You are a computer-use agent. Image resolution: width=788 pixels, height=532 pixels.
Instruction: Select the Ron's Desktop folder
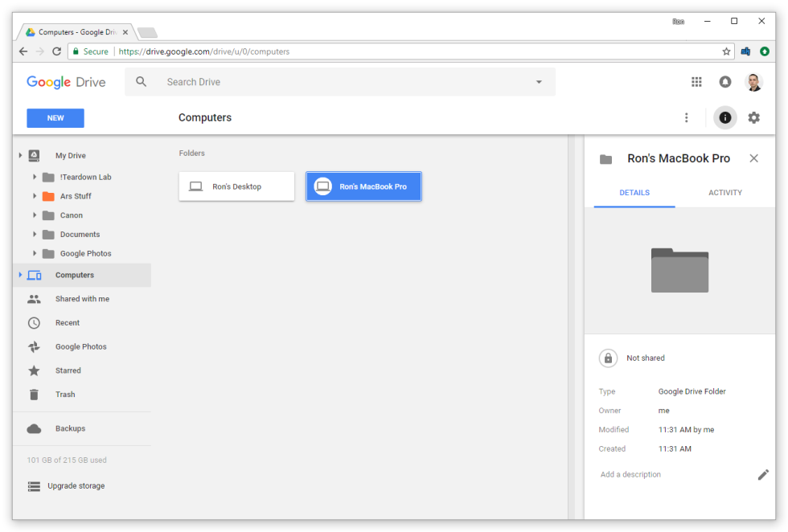click(x=236, y=186)
